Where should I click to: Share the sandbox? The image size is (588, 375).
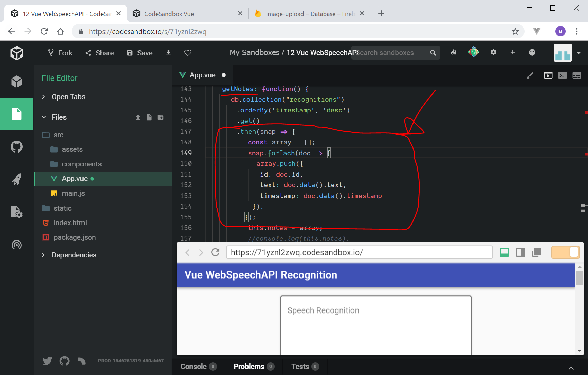tap(99, 53)
